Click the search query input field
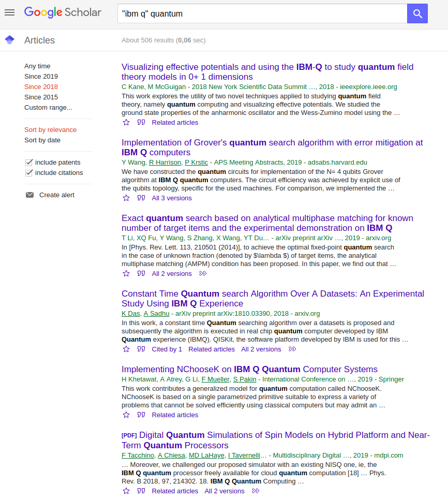The width and height of the screenshot is (448, 499). [x=262, y=13]
